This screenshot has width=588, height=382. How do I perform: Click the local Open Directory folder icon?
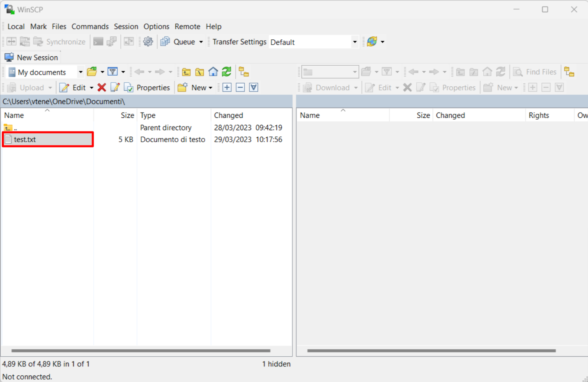tap(92, 72)
